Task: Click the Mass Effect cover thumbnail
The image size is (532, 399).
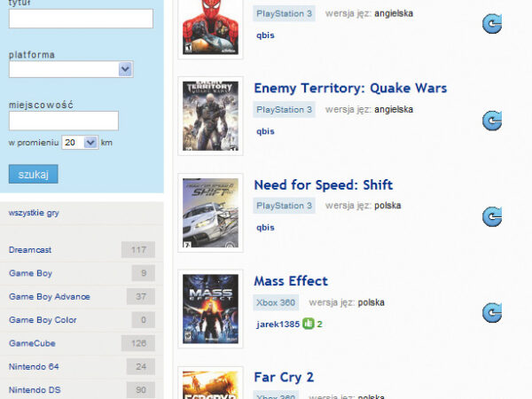Action: [210, 309]
